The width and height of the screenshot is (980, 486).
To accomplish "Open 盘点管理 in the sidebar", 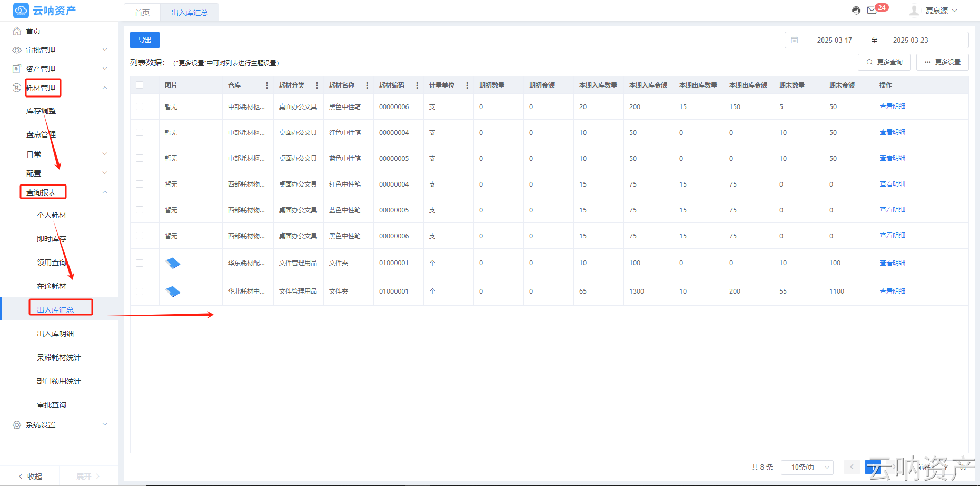I will tap(41, 134).
